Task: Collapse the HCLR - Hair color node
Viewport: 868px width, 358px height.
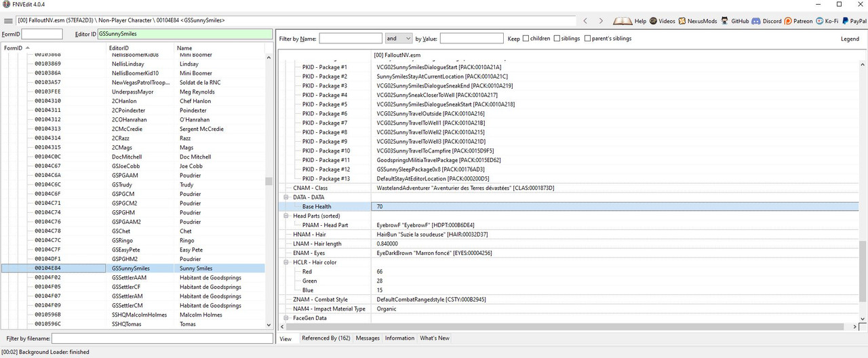Action: point(287,262)
